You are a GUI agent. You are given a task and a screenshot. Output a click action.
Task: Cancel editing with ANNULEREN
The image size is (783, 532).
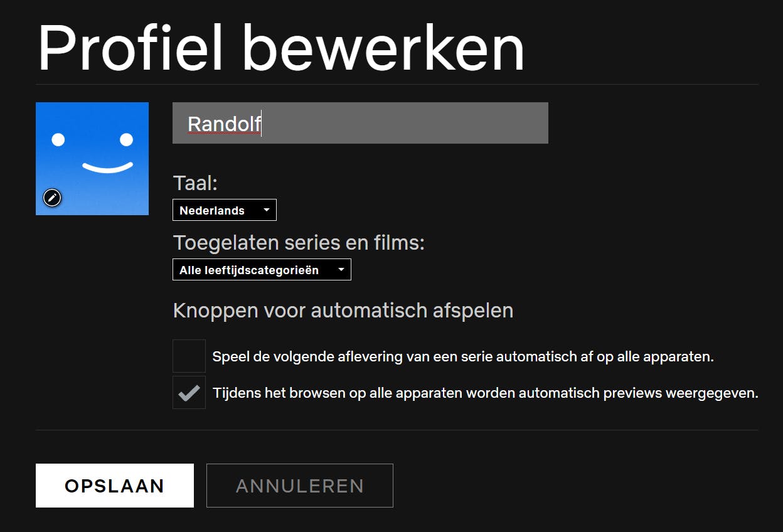click(x=300, y=486)
